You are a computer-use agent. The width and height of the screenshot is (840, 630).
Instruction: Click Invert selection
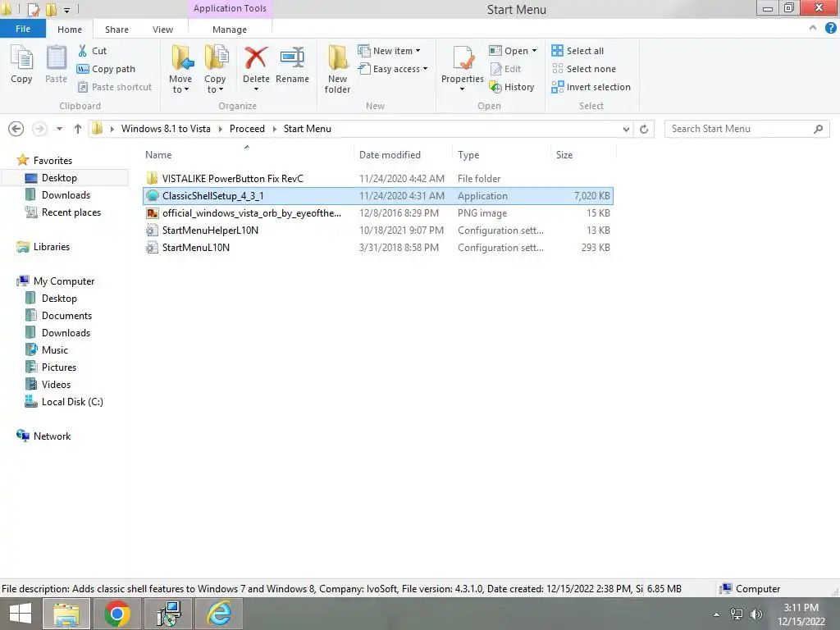coord(591,87)
